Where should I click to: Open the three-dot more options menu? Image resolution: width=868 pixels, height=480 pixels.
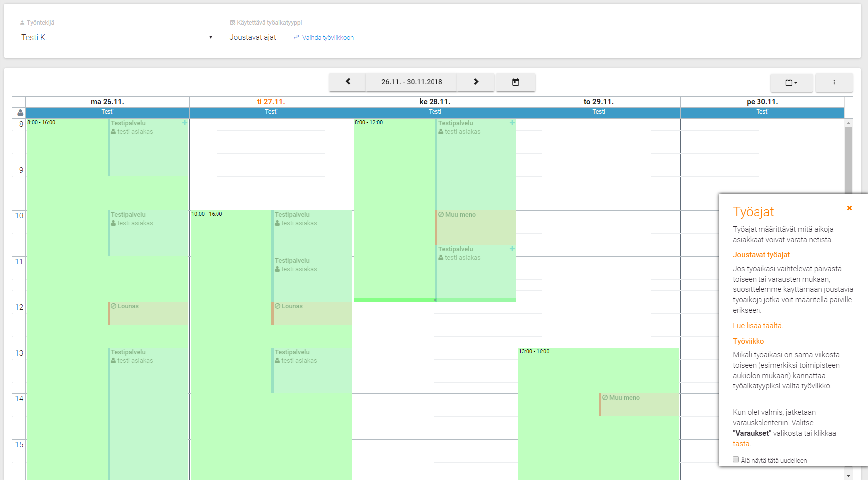click(x=834, y=82)
